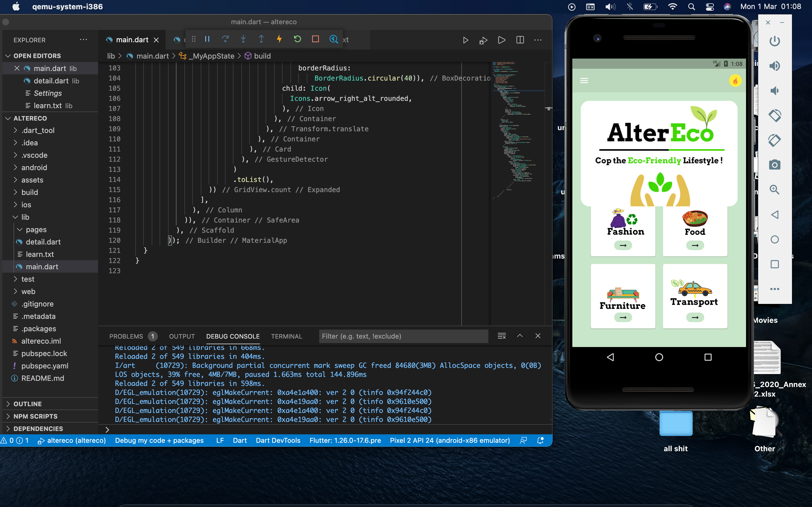This screenshot has width=812, height=507.
Task: Expand the android folder
Action: pyautogui.click(x=34, y=167)
